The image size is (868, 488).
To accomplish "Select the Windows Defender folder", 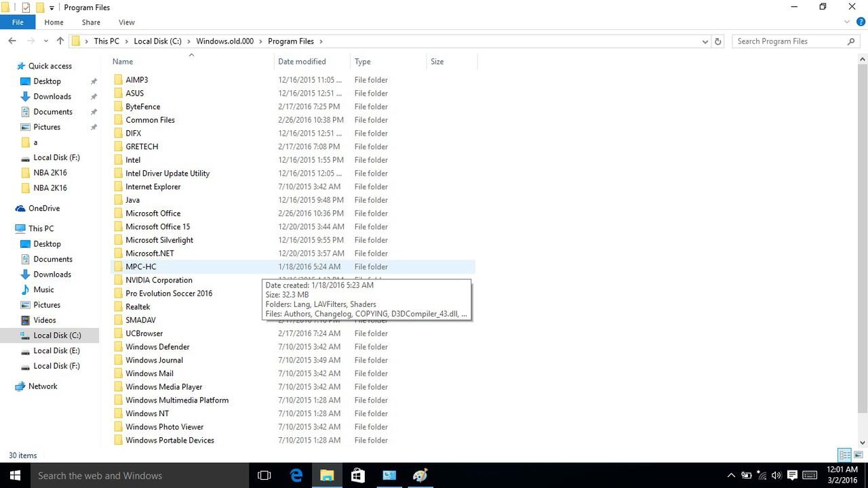I will tap(157, 347).
